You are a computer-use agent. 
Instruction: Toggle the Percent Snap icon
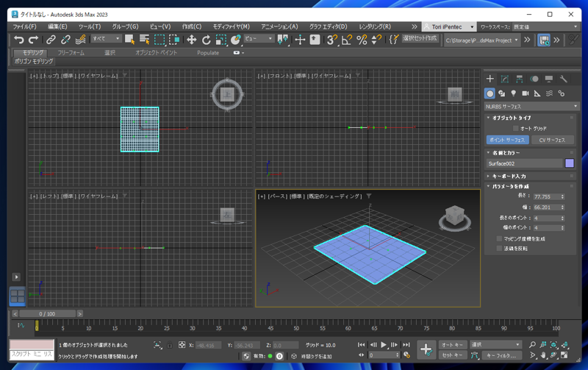(362, 40)
